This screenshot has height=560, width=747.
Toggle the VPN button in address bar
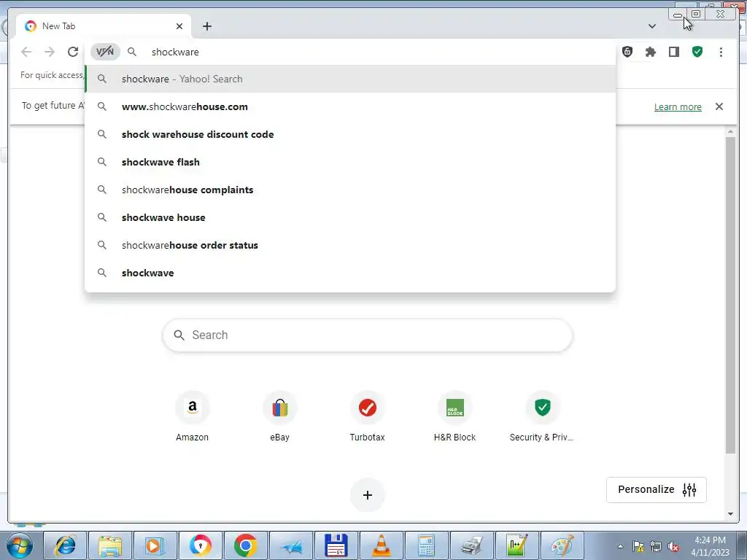pos(105,52)
